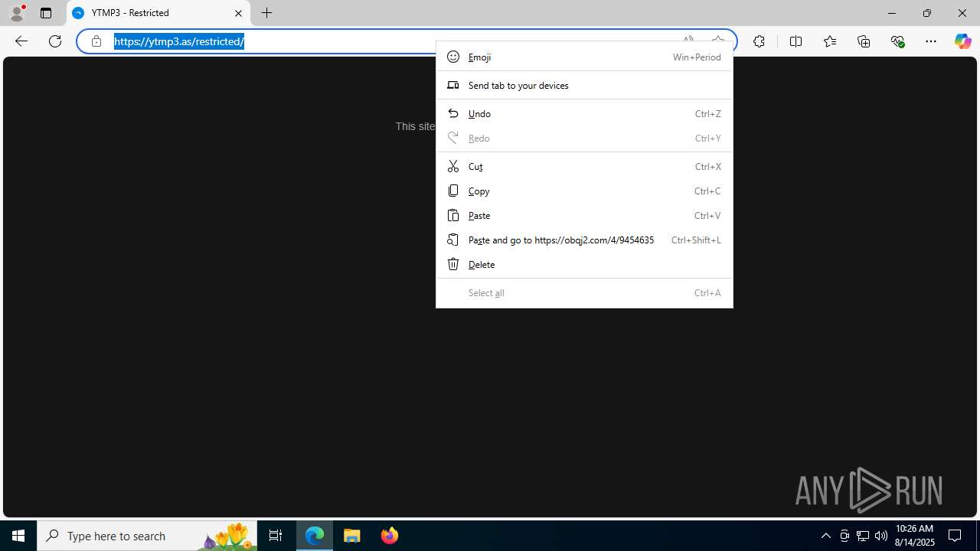Refresh the page with reload icon
Screen dimensions: 980x551
pyautogui.click(x=55, y=41)
